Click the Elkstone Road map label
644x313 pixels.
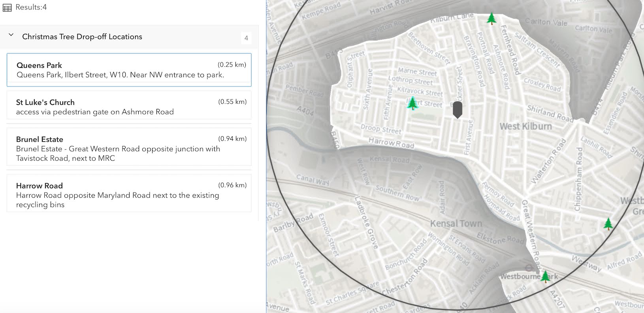click(500, 238)
